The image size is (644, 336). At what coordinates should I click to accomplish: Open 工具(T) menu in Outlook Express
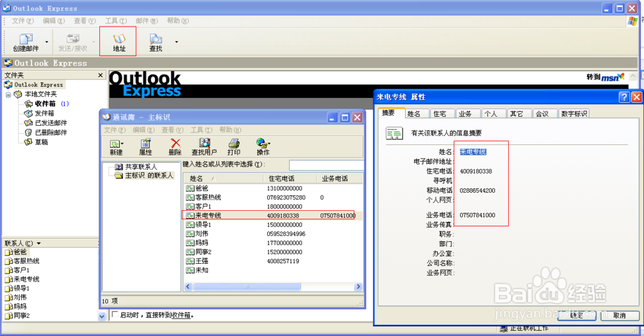pyautogui.click(x=116, y=21)
